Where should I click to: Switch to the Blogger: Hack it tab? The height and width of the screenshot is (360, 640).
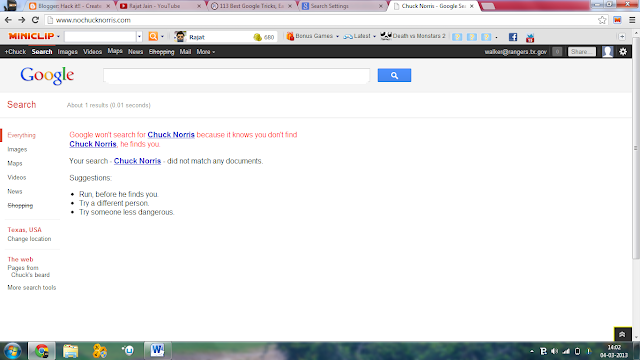coord(69,6)
